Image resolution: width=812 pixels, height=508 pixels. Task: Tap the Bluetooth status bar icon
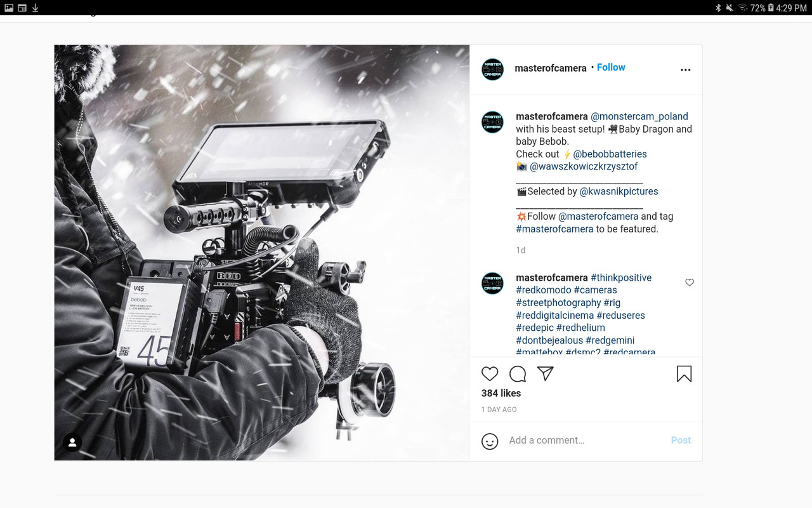point(718,8)
